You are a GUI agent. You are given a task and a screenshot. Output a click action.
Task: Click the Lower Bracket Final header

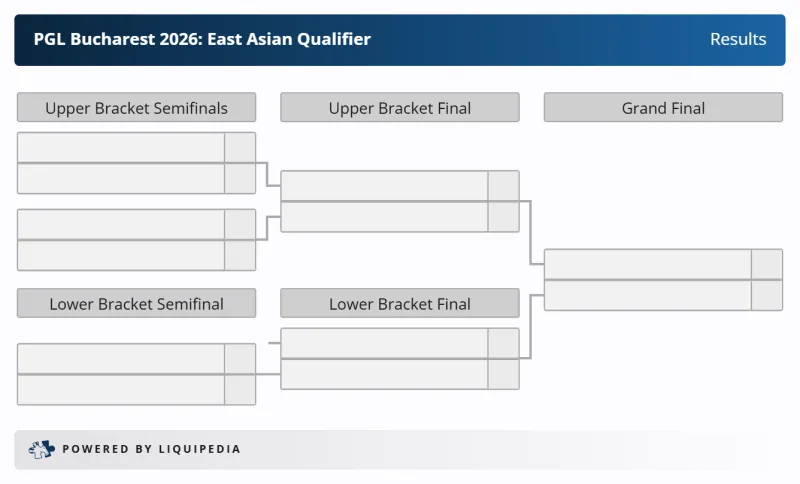tap(400, 304)
